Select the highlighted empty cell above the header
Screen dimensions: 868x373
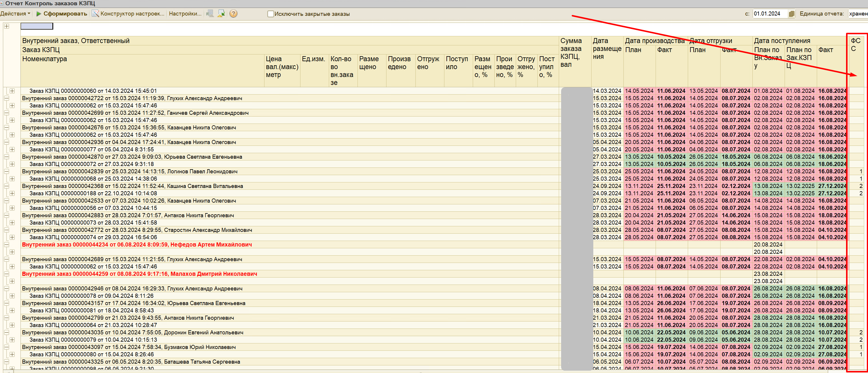click(x=37, y=26)
